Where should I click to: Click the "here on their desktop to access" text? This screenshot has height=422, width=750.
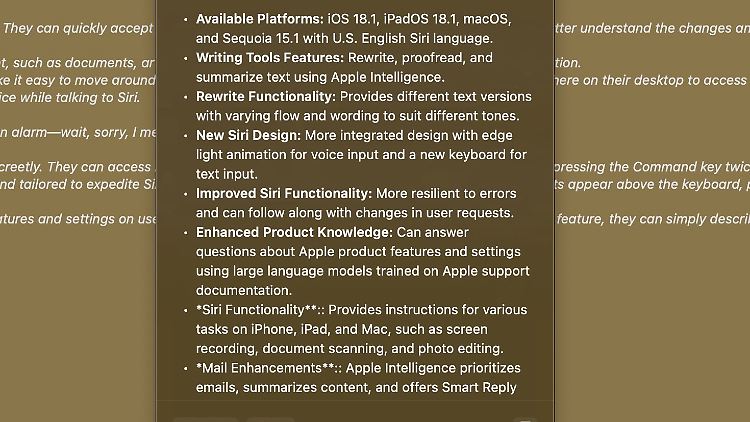[651, 80]
